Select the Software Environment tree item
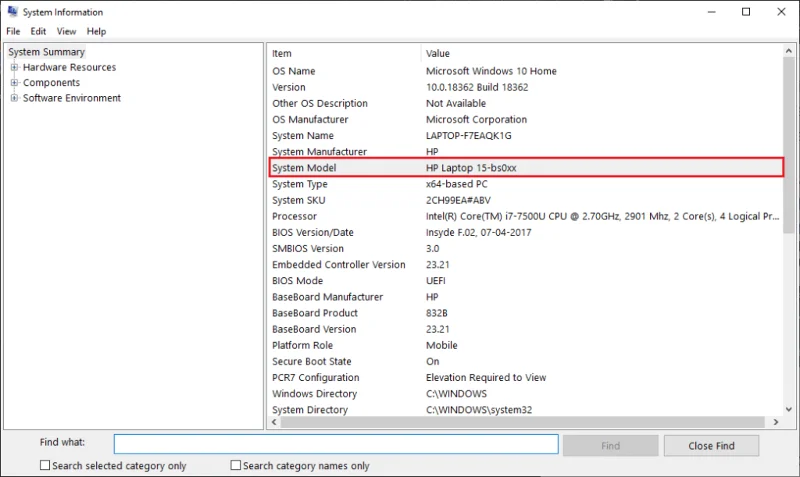Image resolution: width=800 pixels, height=477 pixels. coord(72,98)
